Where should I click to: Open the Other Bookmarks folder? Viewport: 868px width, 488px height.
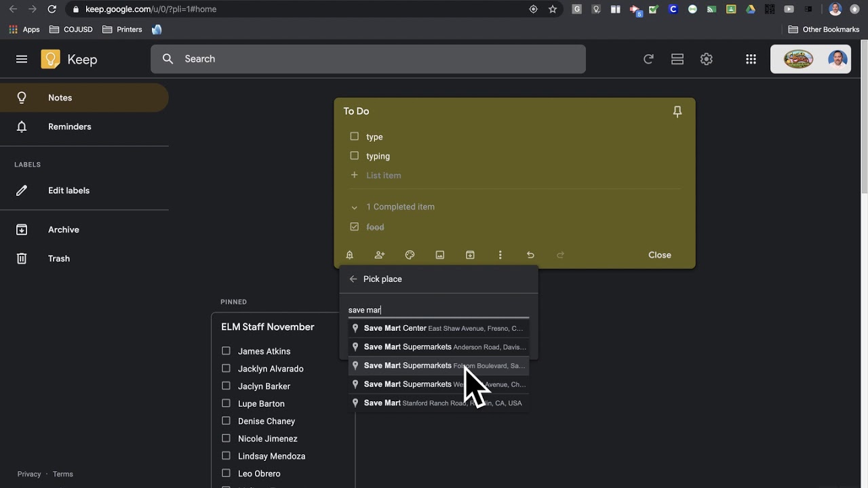click(x=824, y=30)
